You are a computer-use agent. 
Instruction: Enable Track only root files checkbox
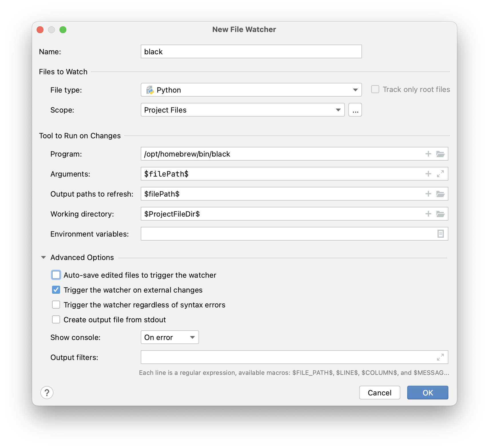click(x=375, y=89)
